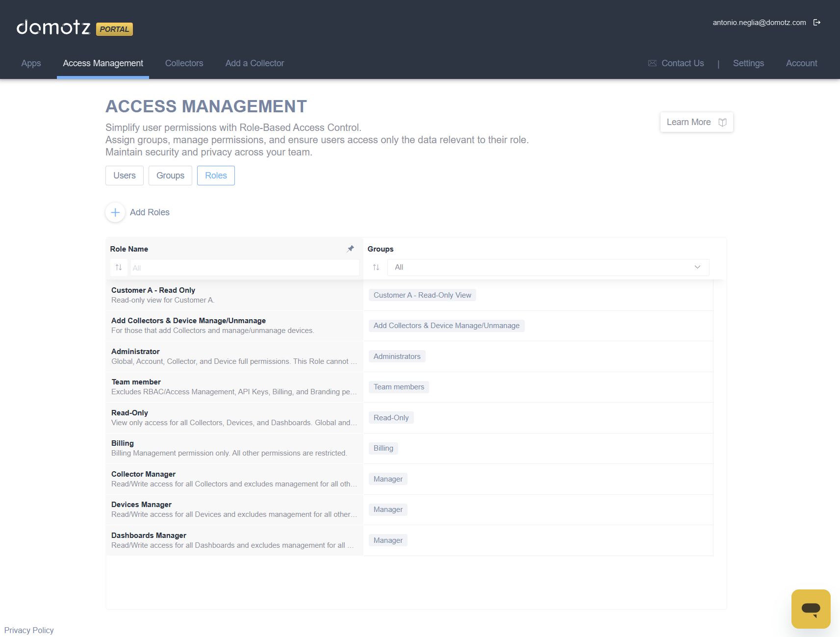This screenshot has height=637, width=840.
Task: Open the Groups filter dropdown
Action: (548, 267)
